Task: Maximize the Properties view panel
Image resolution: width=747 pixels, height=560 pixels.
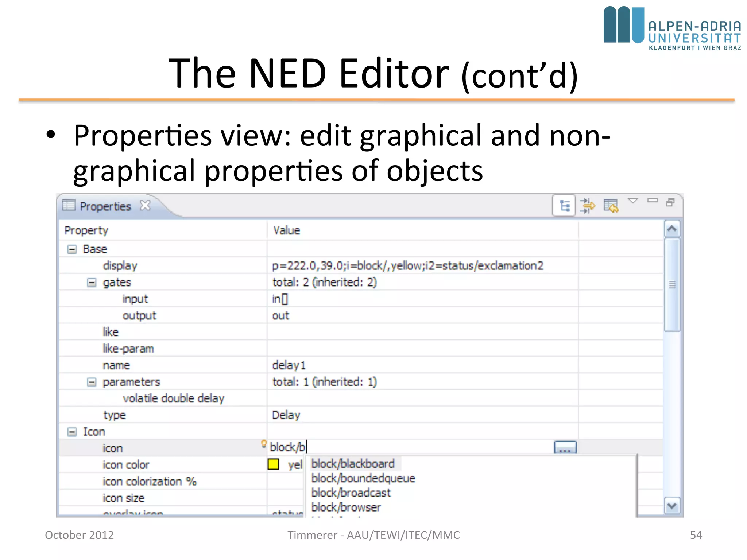Action: pos(670,202)
